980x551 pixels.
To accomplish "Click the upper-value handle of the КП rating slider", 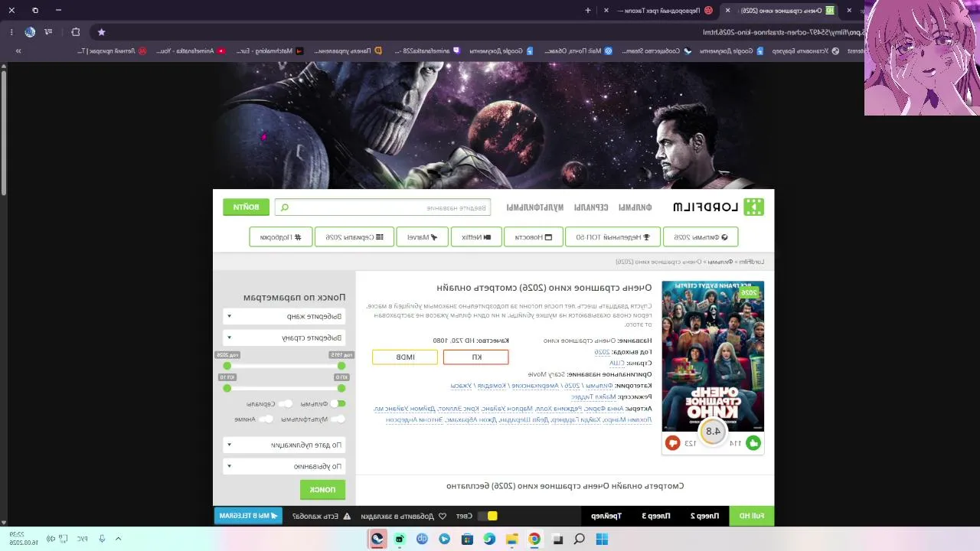I will pos(227,388).
